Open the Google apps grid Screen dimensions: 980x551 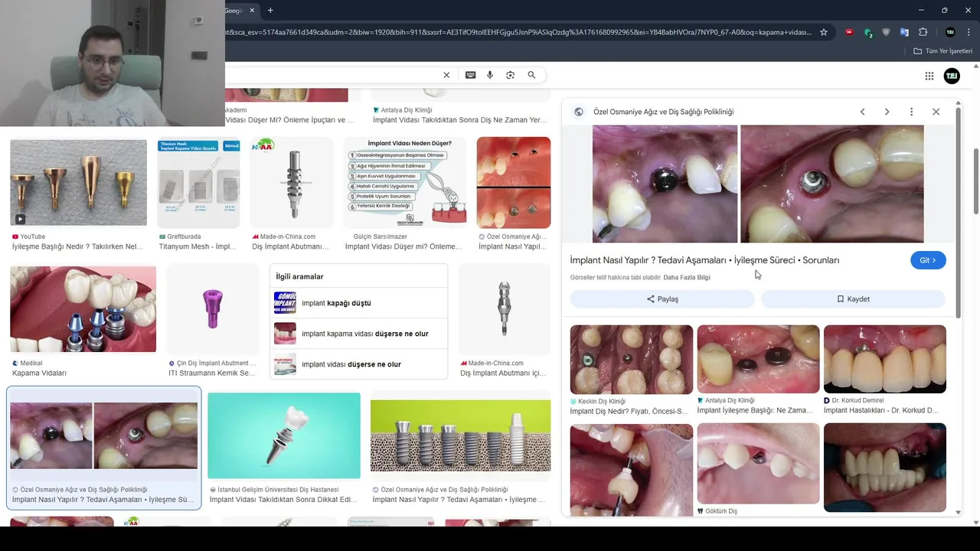tap(929, 76)
